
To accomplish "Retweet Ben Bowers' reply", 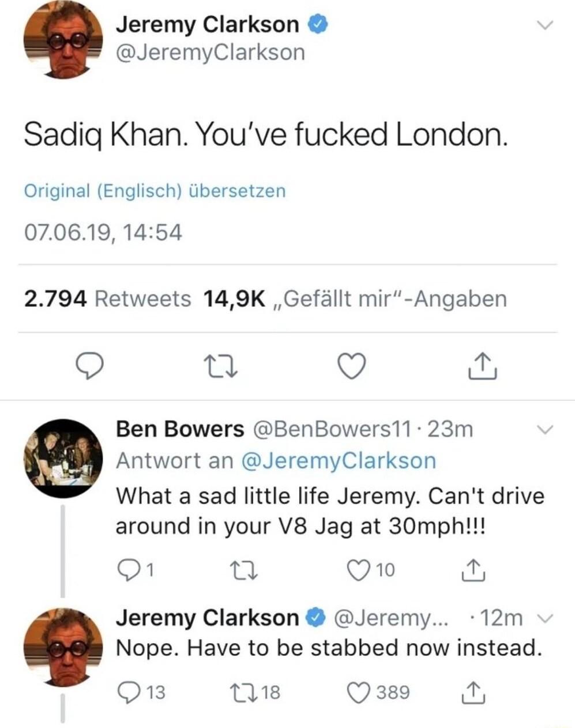I will tap(243, 571).
